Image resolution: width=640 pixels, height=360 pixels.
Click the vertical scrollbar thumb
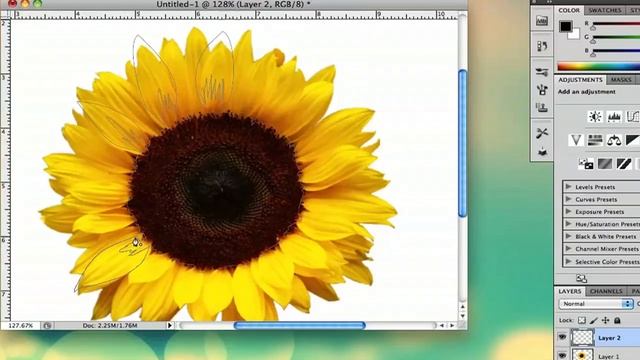[462, 143]
